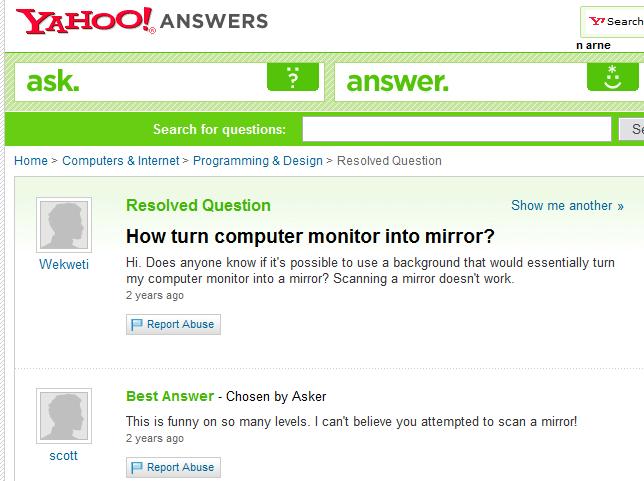Viewport: 644px width, 481px height.
Task: Click the flag icon under the question
Action: tap(136, 324)
